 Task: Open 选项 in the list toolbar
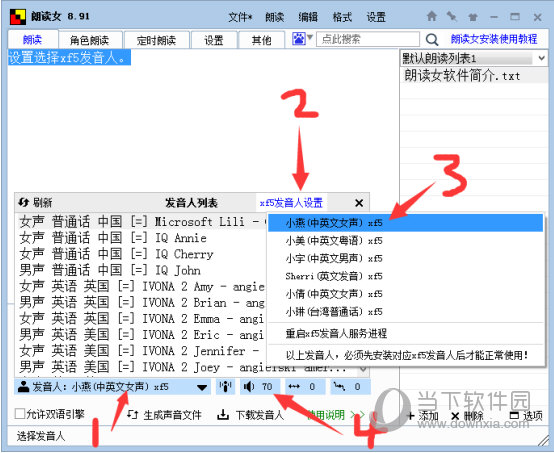click(526, 416)
